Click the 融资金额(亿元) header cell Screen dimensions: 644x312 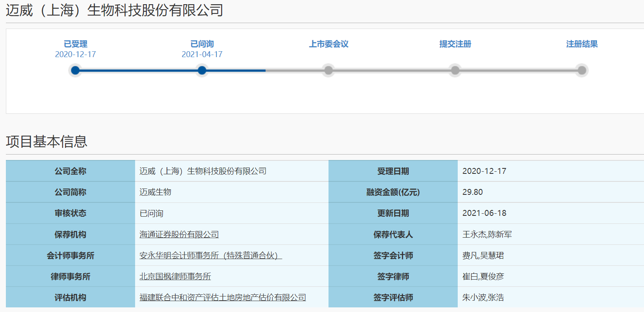coord(393,192)
